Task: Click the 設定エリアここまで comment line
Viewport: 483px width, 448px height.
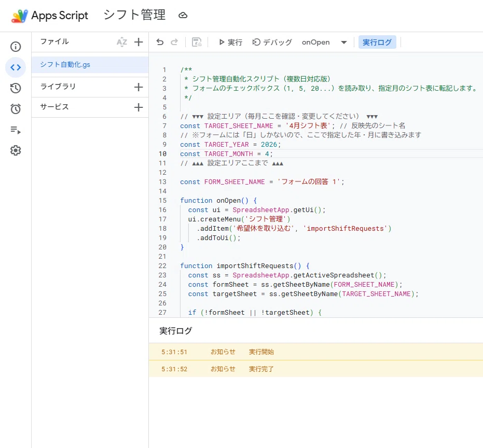Action: 231,163
